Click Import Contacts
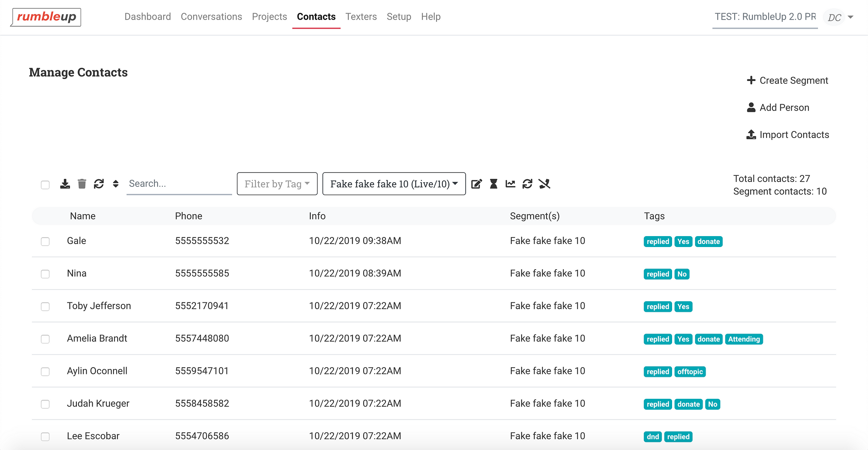 tap(788, 134)
